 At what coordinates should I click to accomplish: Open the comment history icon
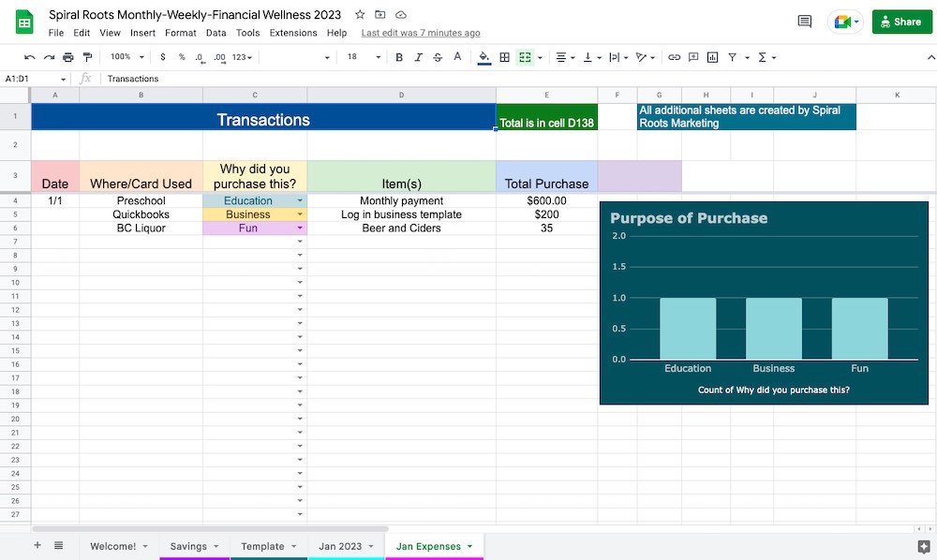coord(804,22)
